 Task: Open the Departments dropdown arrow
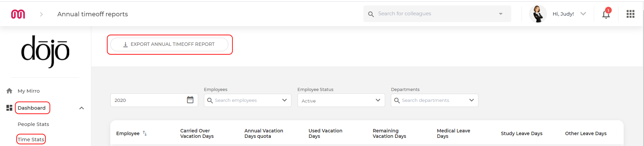click(x=471, y=100)
